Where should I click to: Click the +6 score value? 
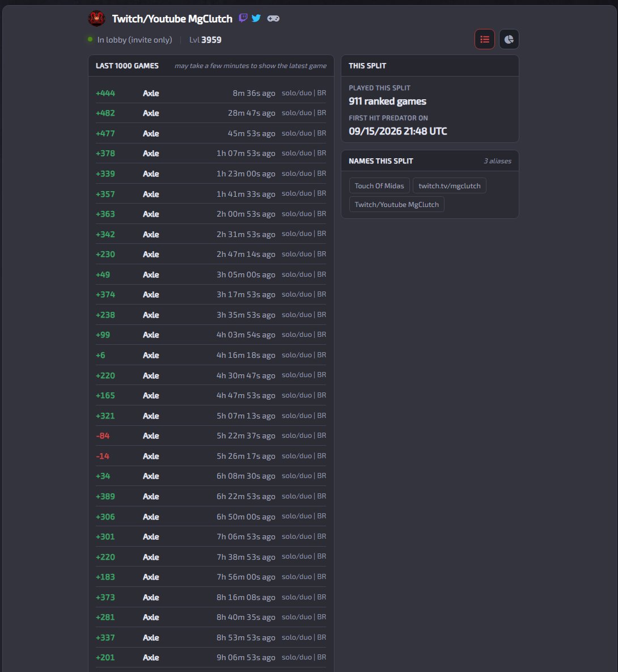pos(100,356)
